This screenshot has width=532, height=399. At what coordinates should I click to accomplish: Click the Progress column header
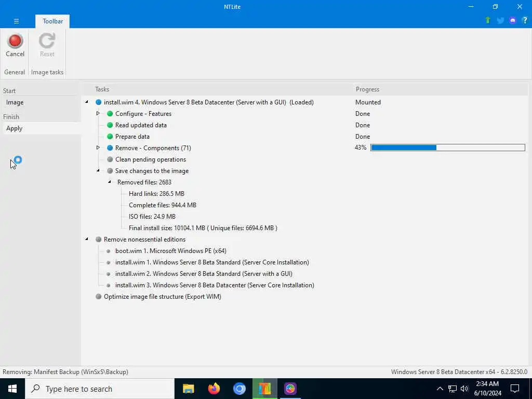point(367,89)
